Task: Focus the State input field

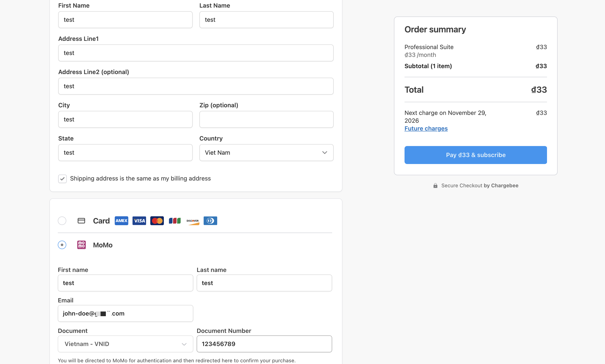Action: click(x=125, y=153)
